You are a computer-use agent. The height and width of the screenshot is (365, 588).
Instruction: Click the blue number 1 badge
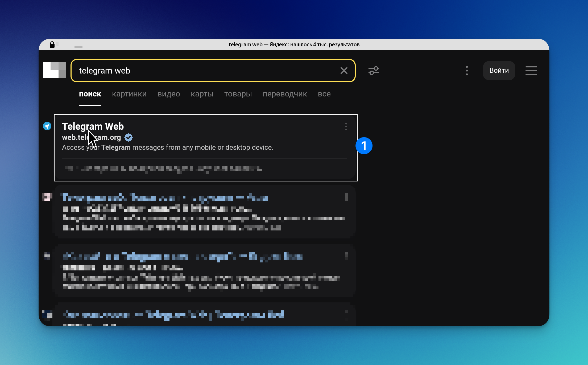(364, 146)
